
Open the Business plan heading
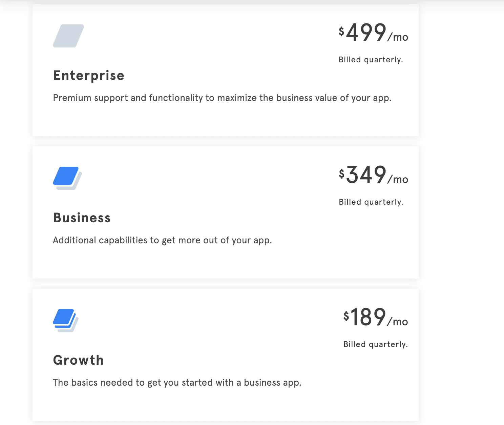pyautogui.click(x=82, y=218)
